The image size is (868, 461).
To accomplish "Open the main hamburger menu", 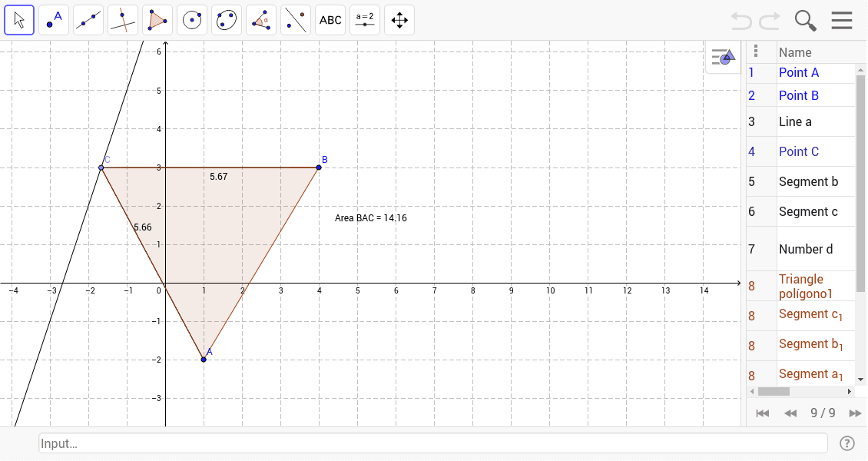I will pos(842,20).
